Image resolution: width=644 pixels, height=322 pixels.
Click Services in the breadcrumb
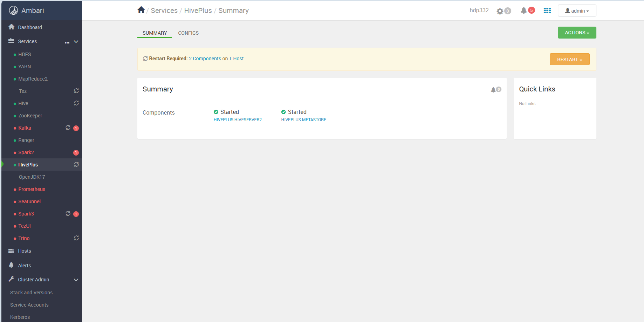tap(164, 11)
